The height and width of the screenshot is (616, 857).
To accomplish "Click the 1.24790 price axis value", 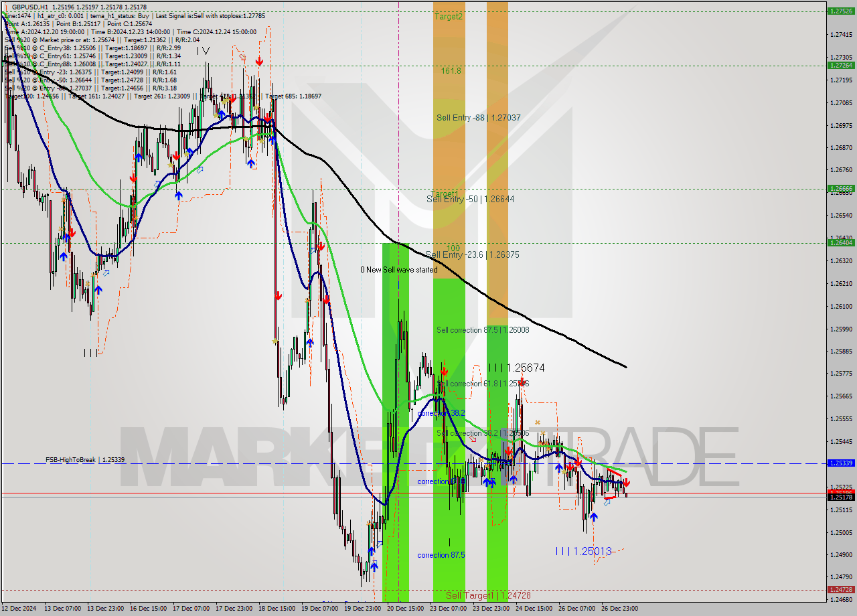I will point(841,577).
